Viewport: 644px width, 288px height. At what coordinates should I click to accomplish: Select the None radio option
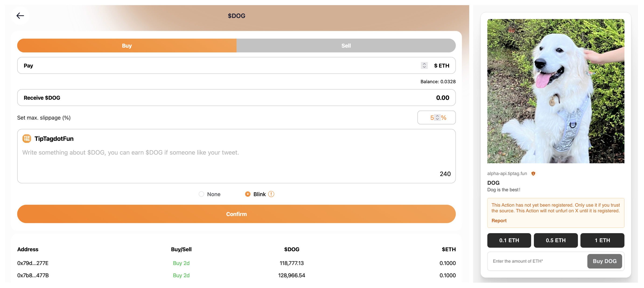[202, 194]
